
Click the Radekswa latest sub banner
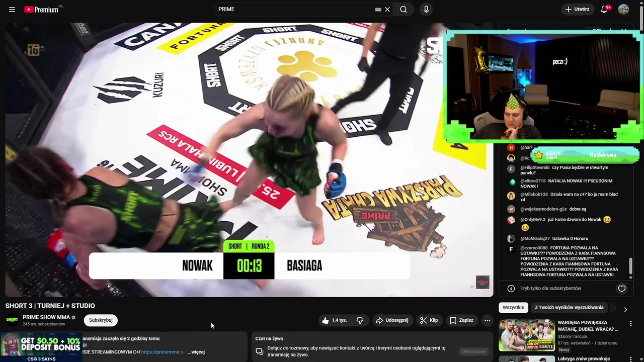(x=585, y=155)
